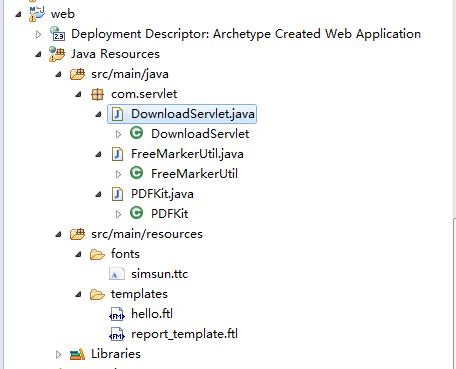Collapse the src/main/java folder
The image size is (456, 369).
[58, 74]
